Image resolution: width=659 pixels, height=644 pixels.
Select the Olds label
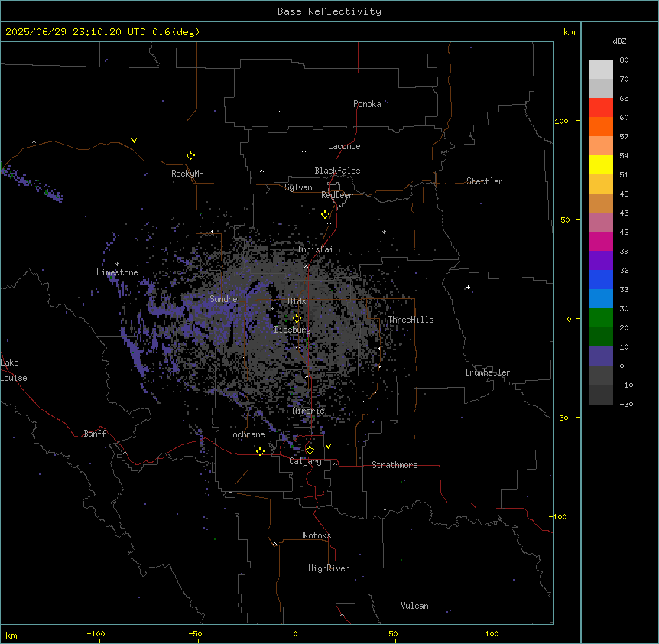(297, 301)
